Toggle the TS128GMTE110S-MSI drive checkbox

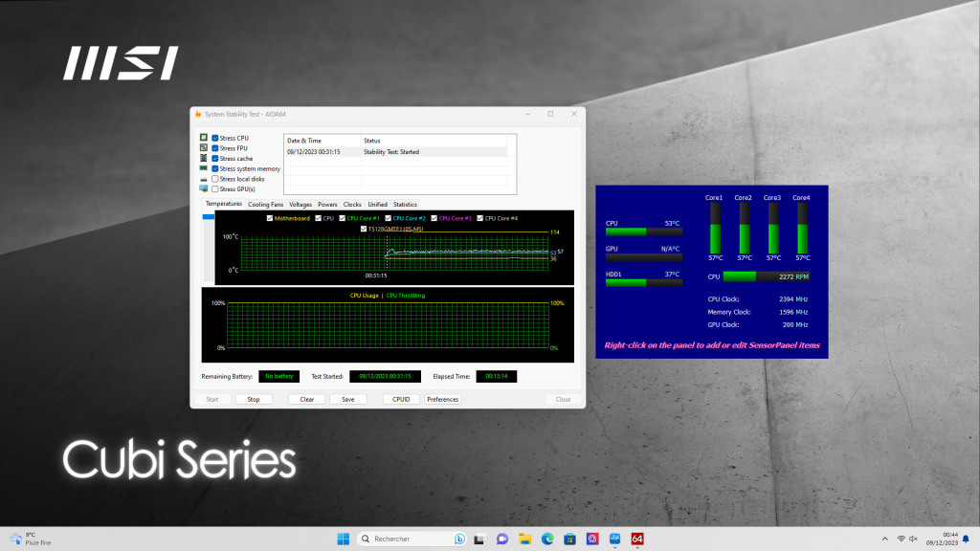coord(364,229)
